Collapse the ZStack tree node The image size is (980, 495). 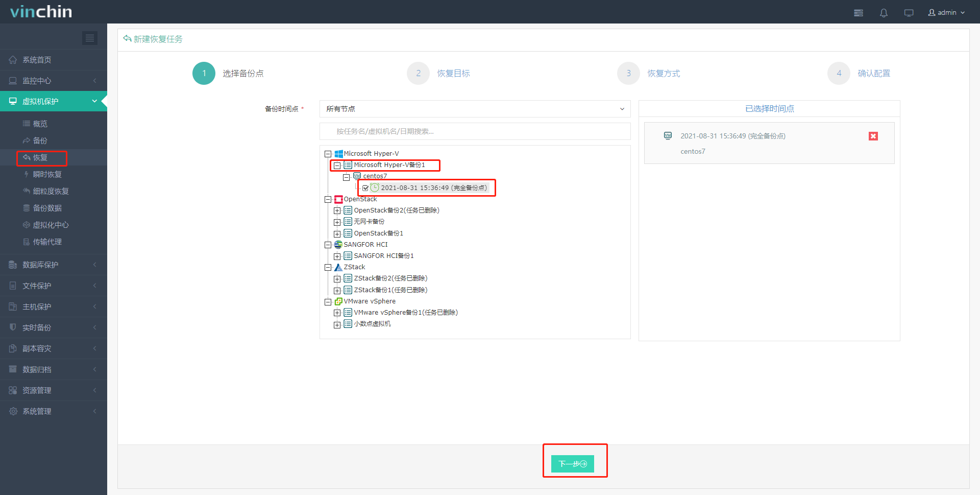pos(328,267)
